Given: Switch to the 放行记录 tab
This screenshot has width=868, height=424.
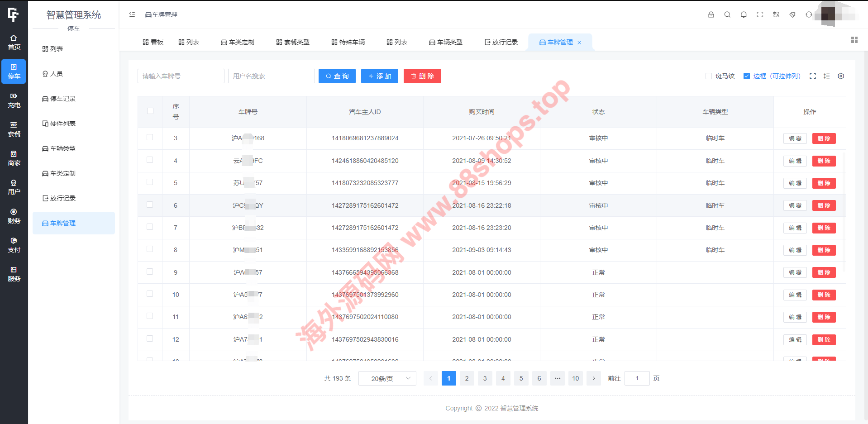Looking at the screenshot, I should [501, 42].
